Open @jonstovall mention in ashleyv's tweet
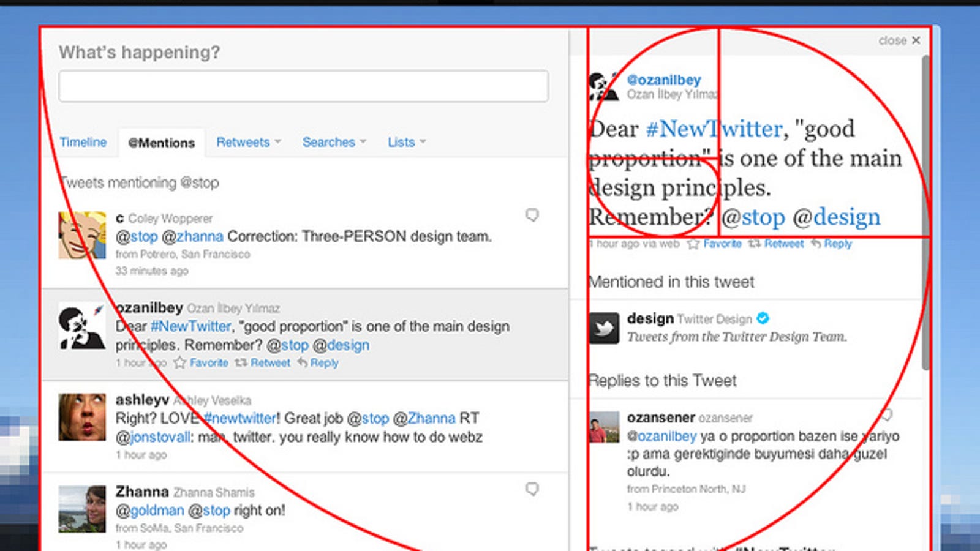 point(153,437)
